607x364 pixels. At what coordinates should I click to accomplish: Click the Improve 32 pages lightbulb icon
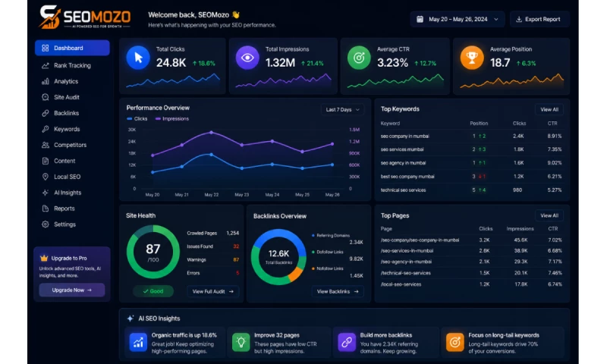(x=241, y=342)
